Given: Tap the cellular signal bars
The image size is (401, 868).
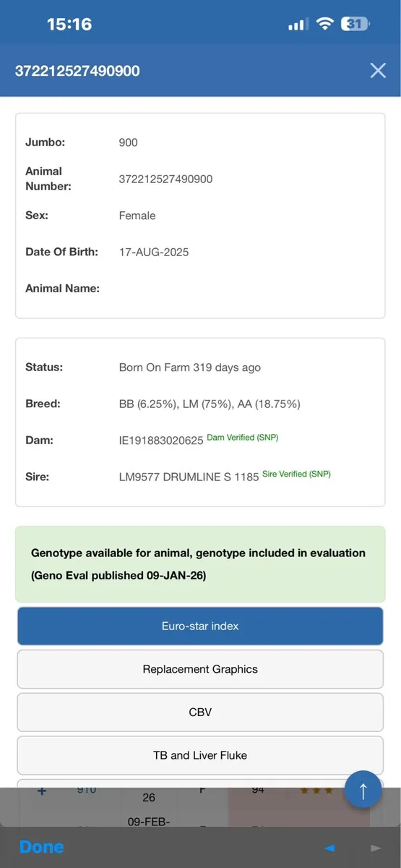Looking at the screenshot, I should pyautogui.click(x=298, y=25).
